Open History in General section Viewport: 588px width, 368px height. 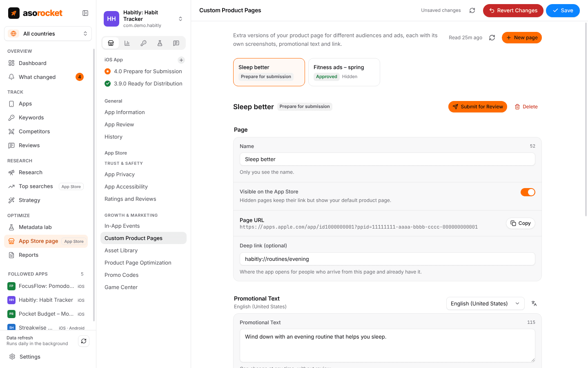(143, 137)
